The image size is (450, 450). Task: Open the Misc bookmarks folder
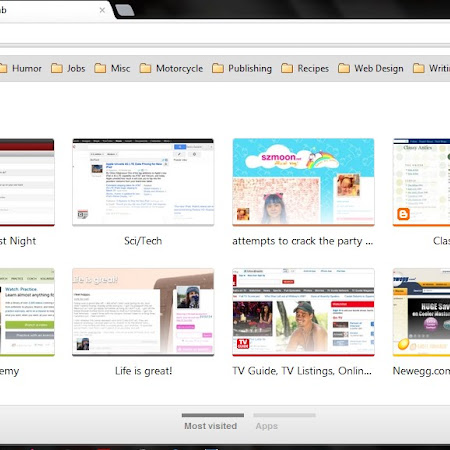coord(112,68)
